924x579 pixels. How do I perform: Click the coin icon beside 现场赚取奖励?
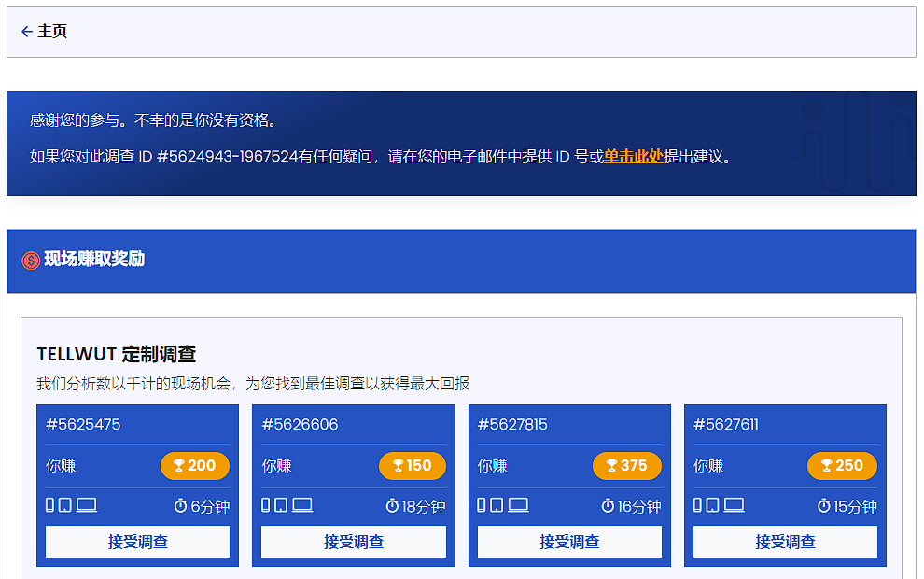tap(31, 260)
